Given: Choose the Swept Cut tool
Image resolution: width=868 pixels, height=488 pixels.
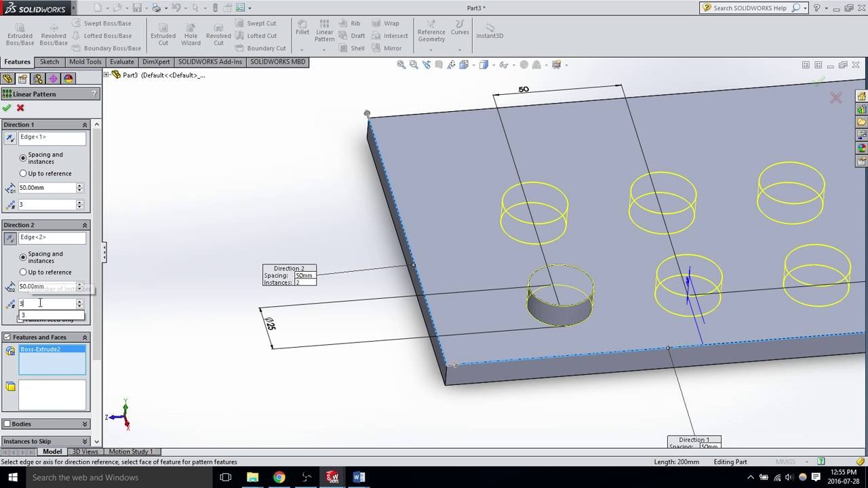Looking at the screenshot, I should [x=256, y=23].
